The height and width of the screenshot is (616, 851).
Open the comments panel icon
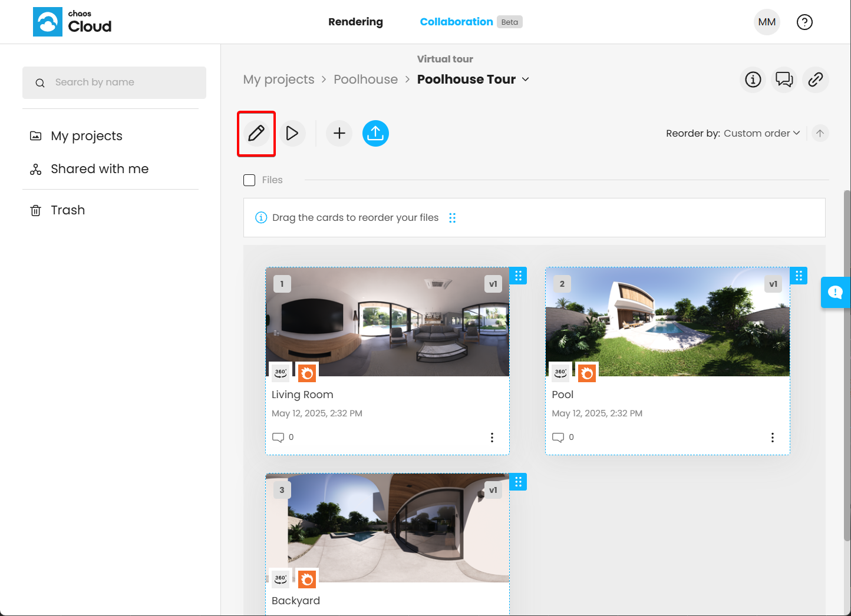[784, 80]
